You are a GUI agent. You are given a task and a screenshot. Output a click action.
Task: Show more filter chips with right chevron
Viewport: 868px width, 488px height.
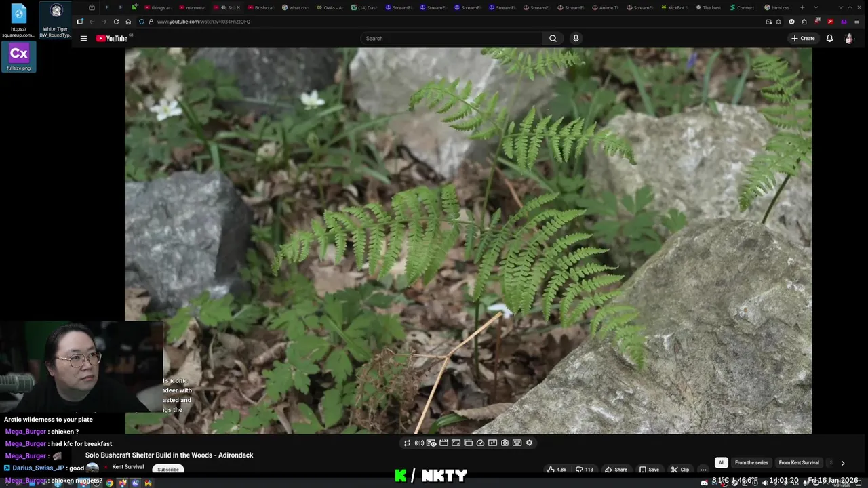pos(843,463)
